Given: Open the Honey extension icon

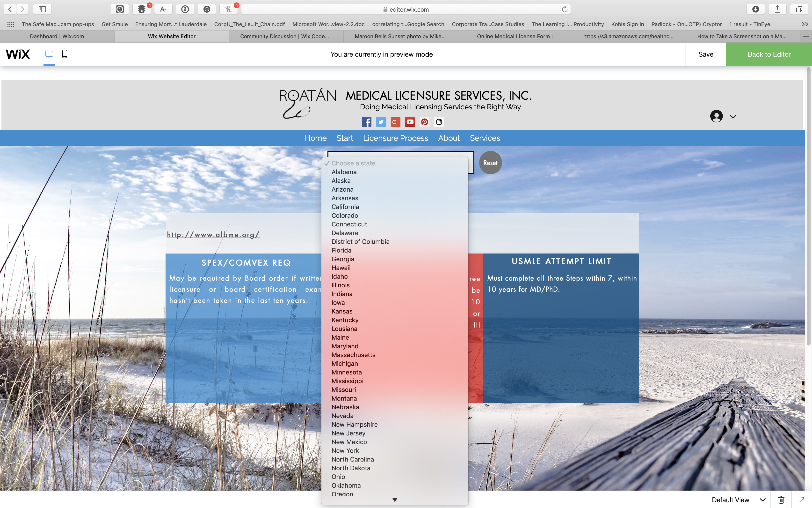Looking at the screenshot, I should pos(229,9).
